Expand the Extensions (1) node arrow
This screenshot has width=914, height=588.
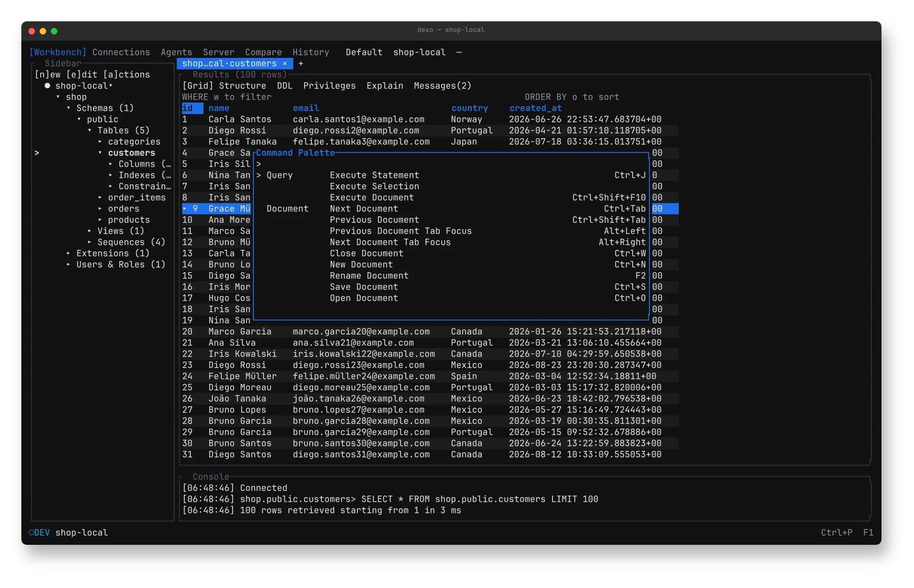tap(69, 253)
